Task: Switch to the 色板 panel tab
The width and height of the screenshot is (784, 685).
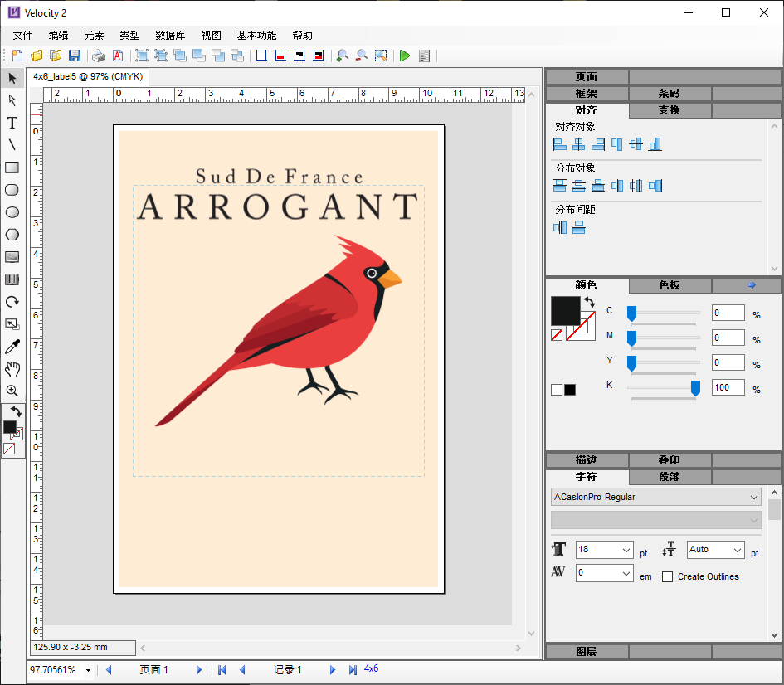Action: coord(670,285)
